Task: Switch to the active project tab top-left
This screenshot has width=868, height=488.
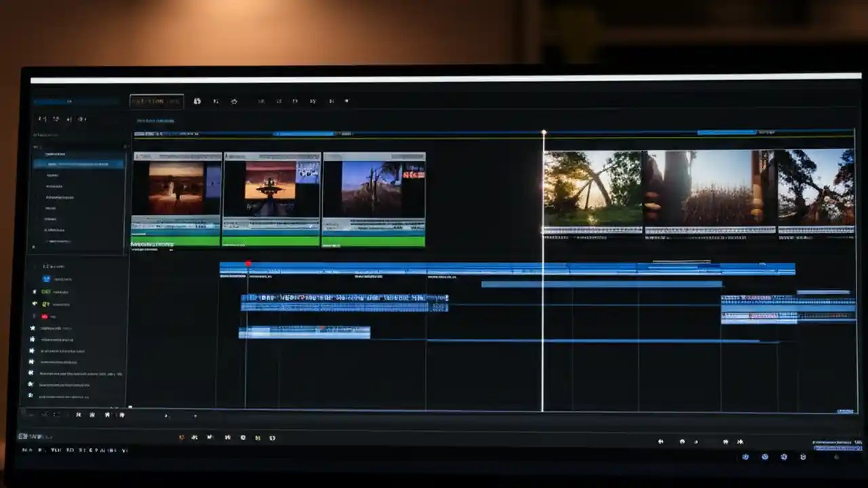Action: pyautogui.click(x=156, y=100)
